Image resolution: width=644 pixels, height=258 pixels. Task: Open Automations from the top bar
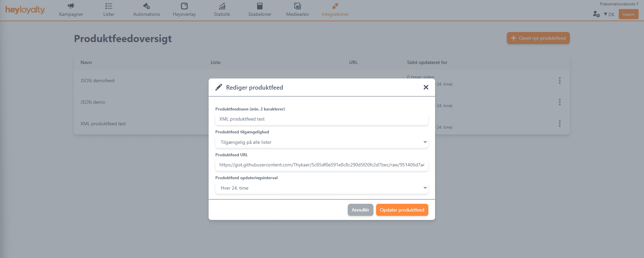(146, 6)
